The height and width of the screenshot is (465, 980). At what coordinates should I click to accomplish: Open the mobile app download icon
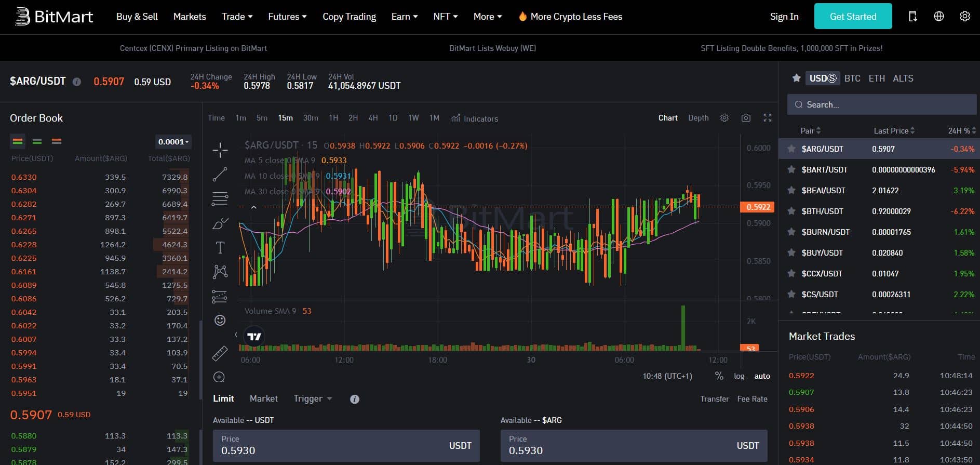coord(913,16)
